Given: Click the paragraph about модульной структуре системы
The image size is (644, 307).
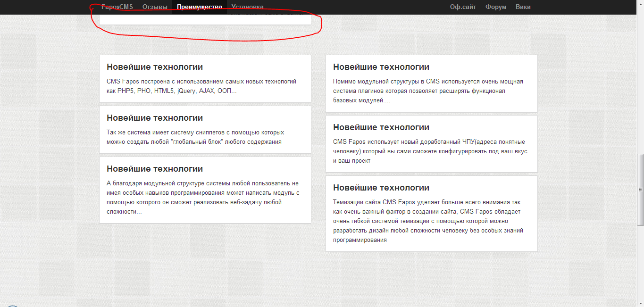Looking at the screenshot, I should [x=203, y=198].
